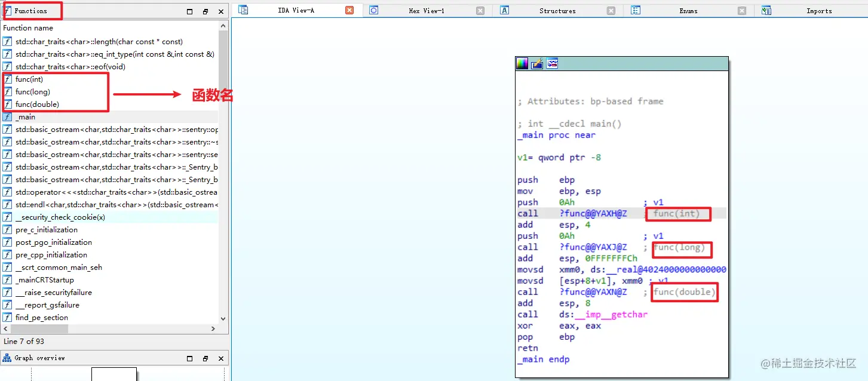Open the Enums tab
Screen dimensions: 868x381
tap(688, 11)
